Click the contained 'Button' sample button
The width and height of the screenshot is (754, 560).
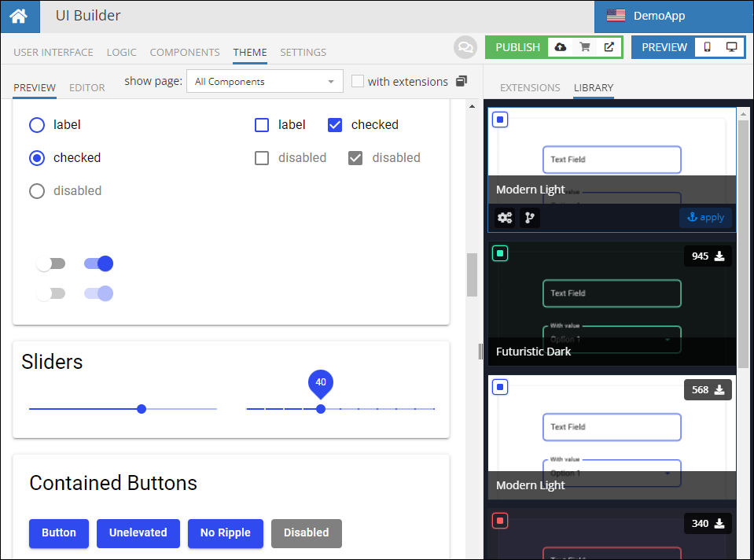pos(59,533)
